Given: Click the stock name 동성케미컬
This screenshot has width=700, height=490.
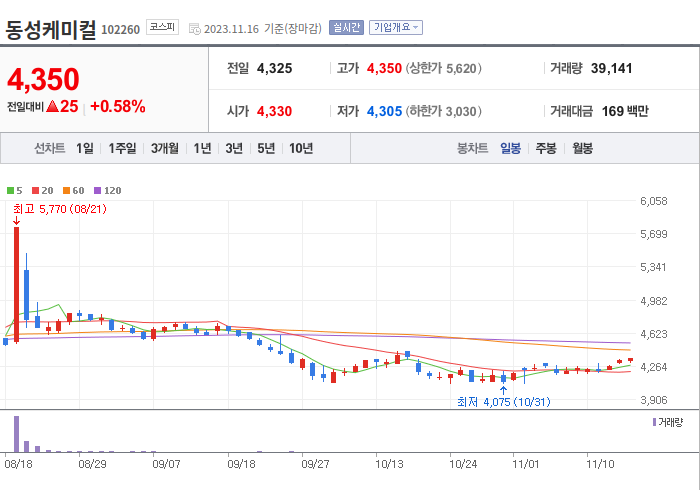Looking at the screenshot, I should click(x=50, y=29).
